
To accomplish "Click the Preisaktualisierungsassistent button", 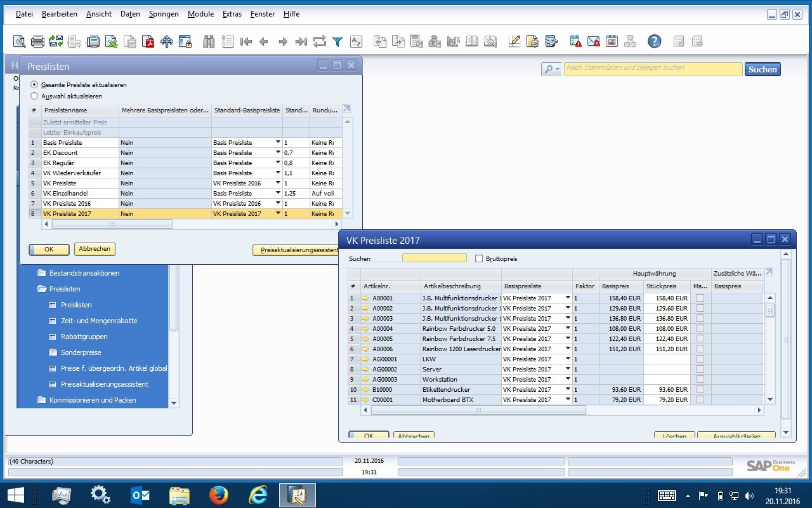I will pyautogui.click(x=296, y=250).
